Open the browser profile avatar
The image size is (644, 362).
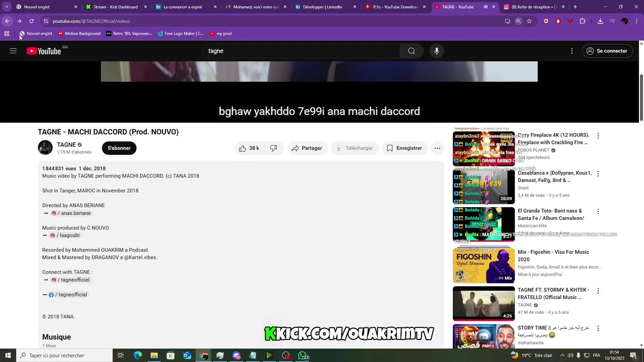pyautogui.click(x=624, y=21)
